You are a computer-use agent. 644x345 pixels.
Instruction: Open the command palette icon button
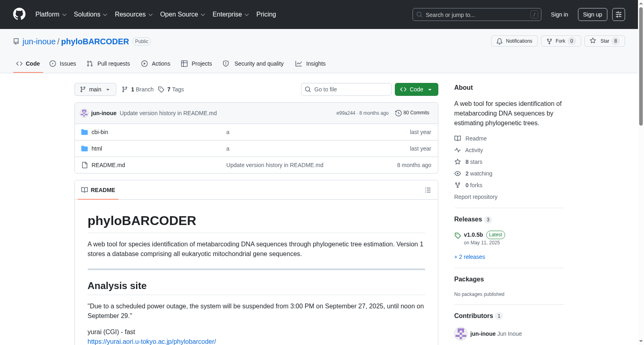(618, 14)
